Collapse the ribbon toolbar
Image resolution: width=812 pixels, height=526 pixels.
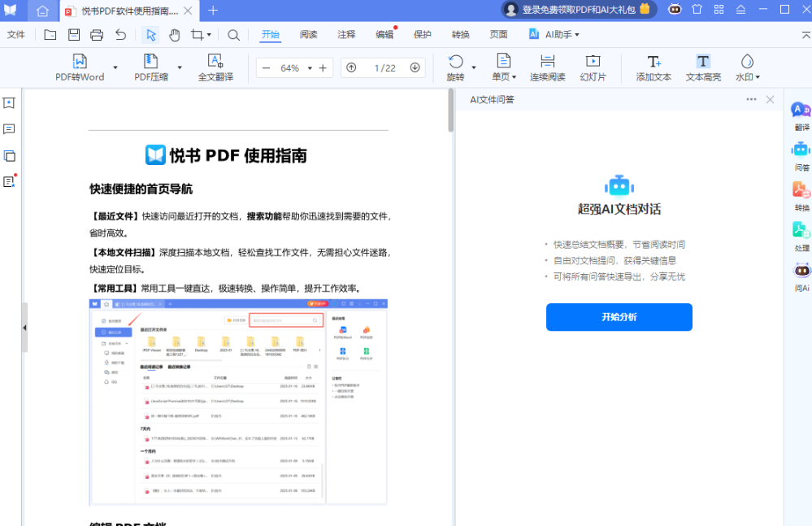806,35
